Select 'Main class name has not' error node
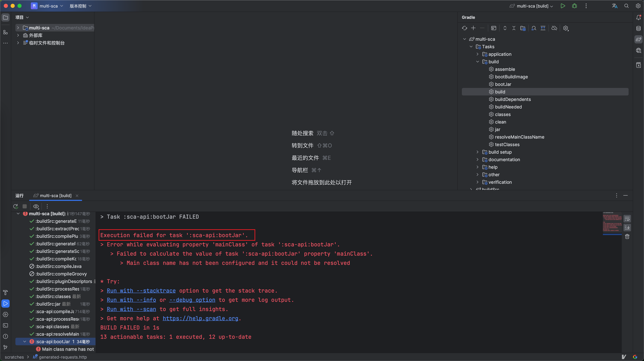Image resolution: width=644 pixels, height=361 pixels. click(65, 349)
